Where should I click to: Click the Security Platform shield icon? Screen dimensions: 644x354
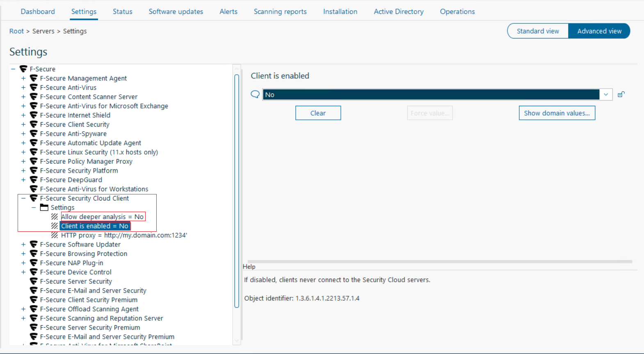point(34,171)
